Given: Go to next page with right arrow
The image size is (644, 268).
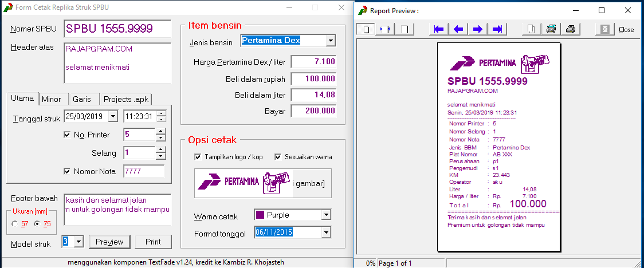Looking at the screenshot, I should (x=478, y=29).
